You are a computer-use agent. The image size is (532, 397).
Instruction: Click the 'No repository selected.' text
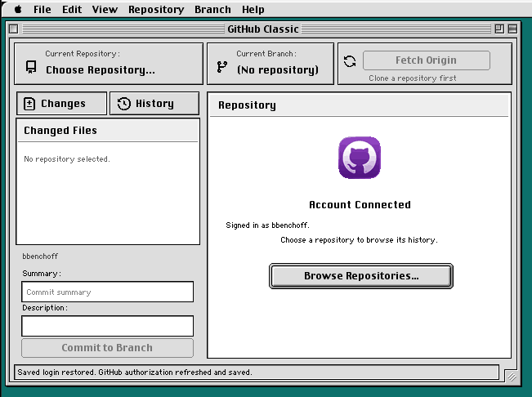click(67, 159)
